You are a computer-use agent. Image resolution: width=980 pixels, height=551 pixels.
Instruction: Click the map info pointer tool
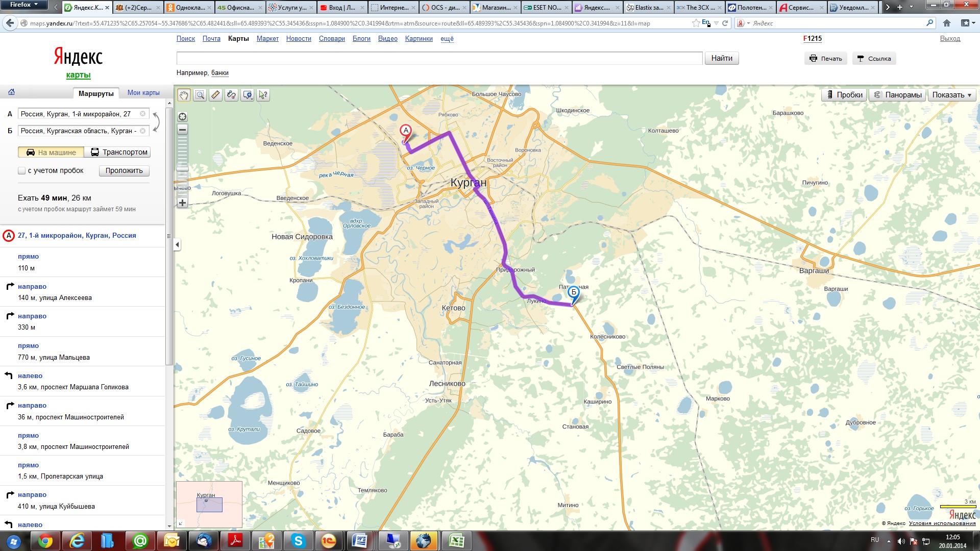[263, 95]
